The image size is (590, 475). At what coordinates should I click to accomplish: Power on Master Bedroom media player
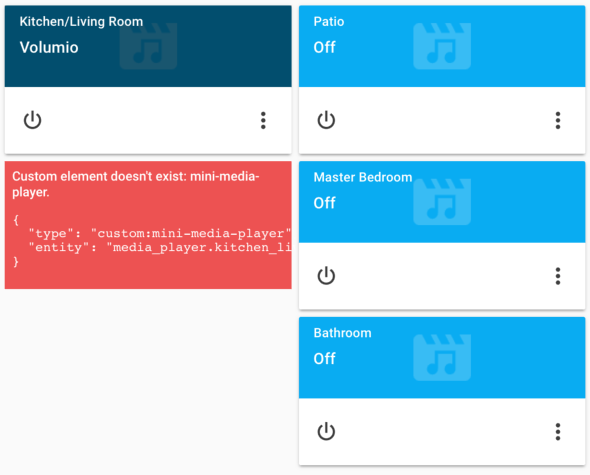coord(326,276)
